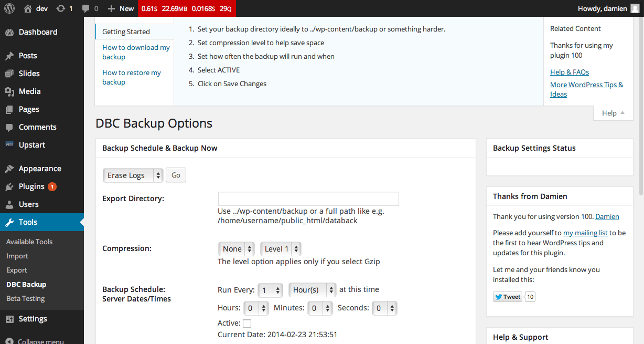The width and height of the screenshot is (644, 344).
Task: Open the How to download my backup tab
Action: [x=136, y=52]
